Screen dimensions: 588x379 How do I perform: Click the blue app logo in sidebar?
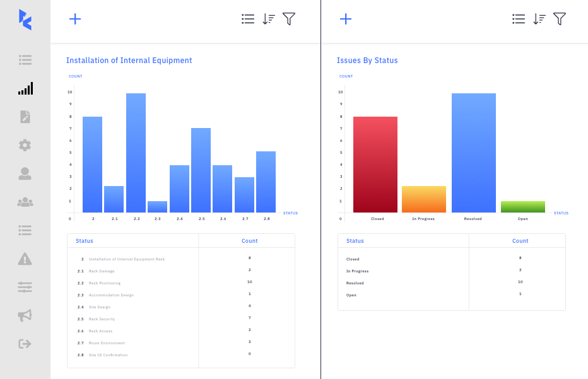[x=25, y=20]
